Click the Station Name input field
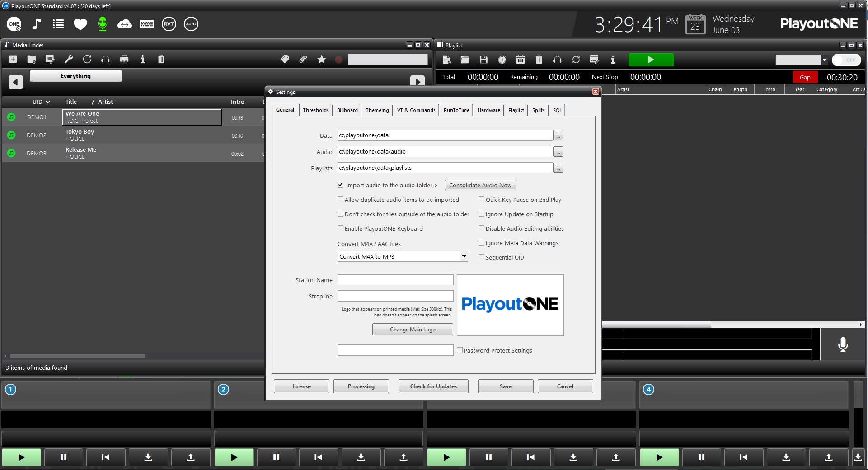The height and width of the screenshot is (470, 868). pos(395,280)
